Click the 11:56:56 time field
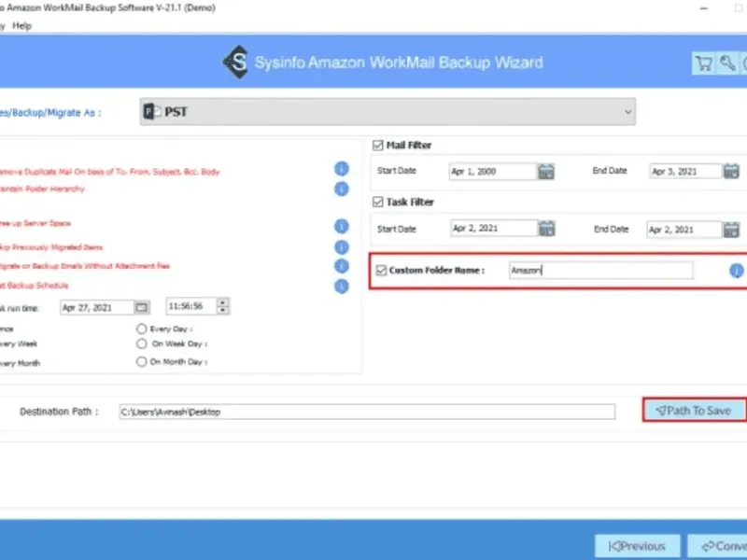 [191, 306]
